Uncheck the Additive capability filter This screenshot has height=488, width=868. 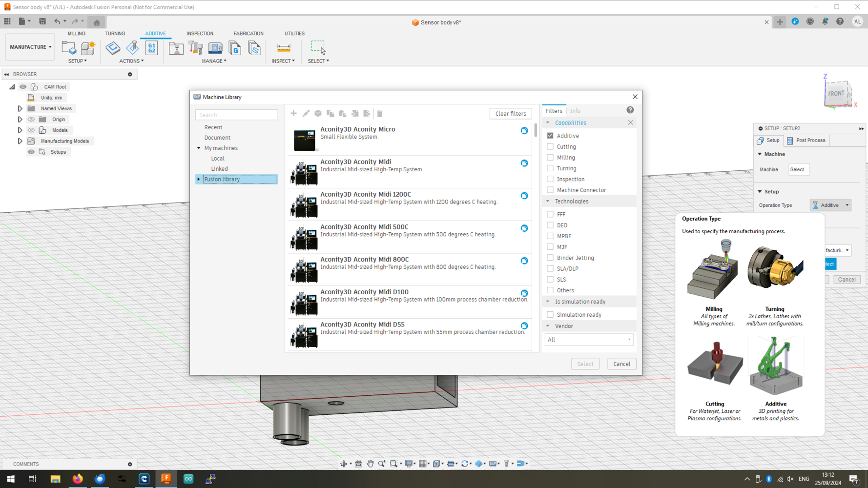pos(550,136)
